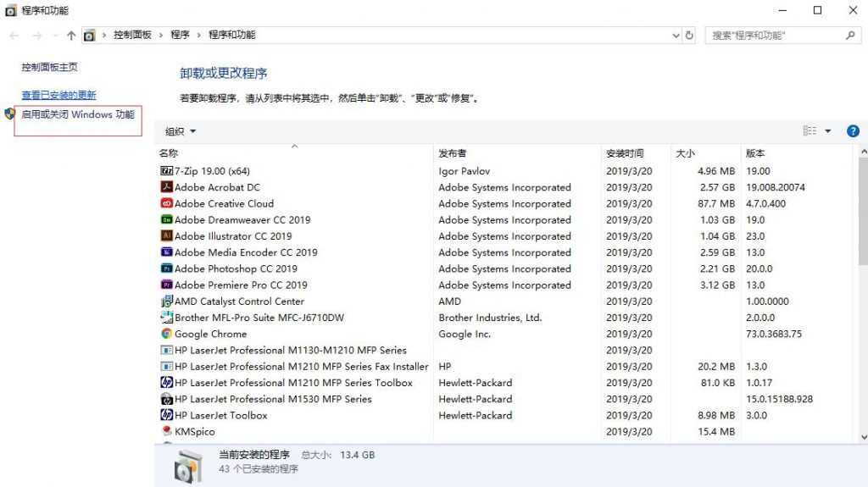Image resolution: width=868 pixels, height=487 pixels.
Task: Click the HP M1210 Fax Installer icon
Action: click(167, 367)
